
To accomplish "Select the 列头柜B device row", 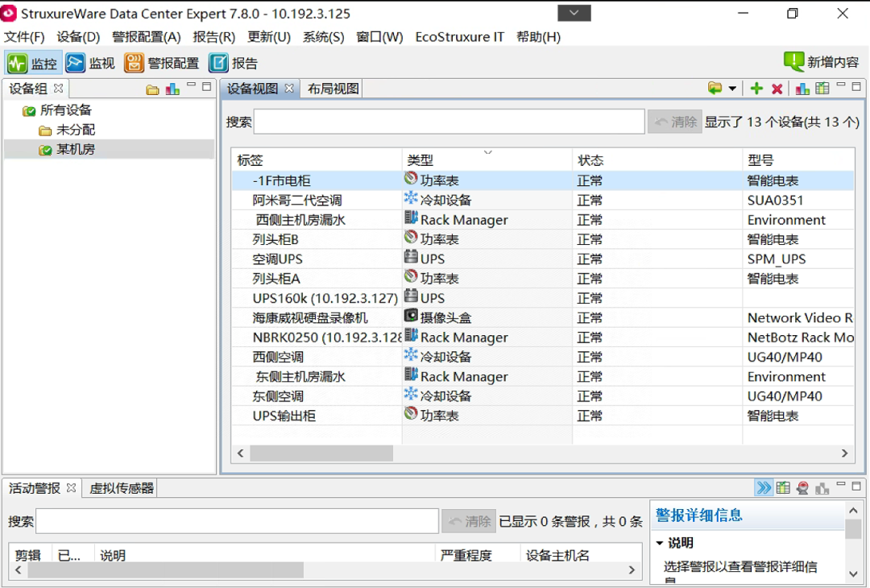I will coord(543,239).
